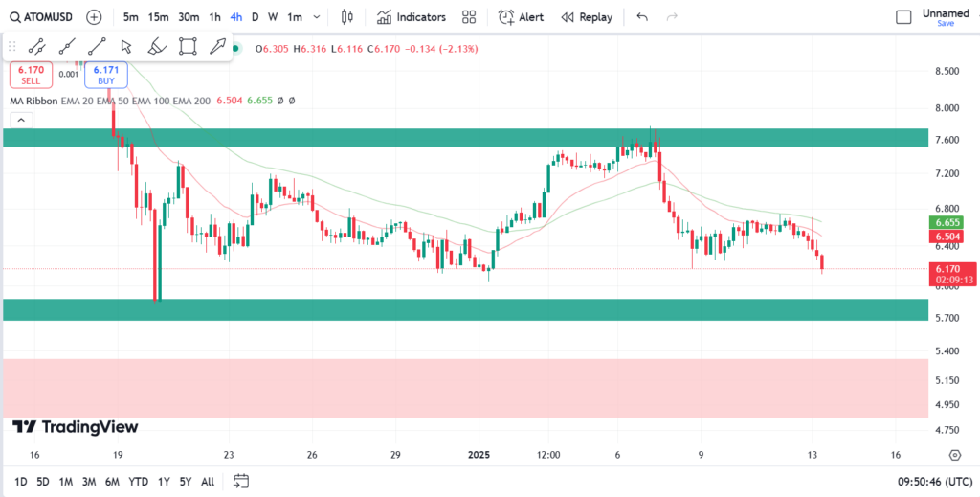This screenshot has height=497, width=980.
Task: Select the 1Y date range tab
Action: point(164,481)
